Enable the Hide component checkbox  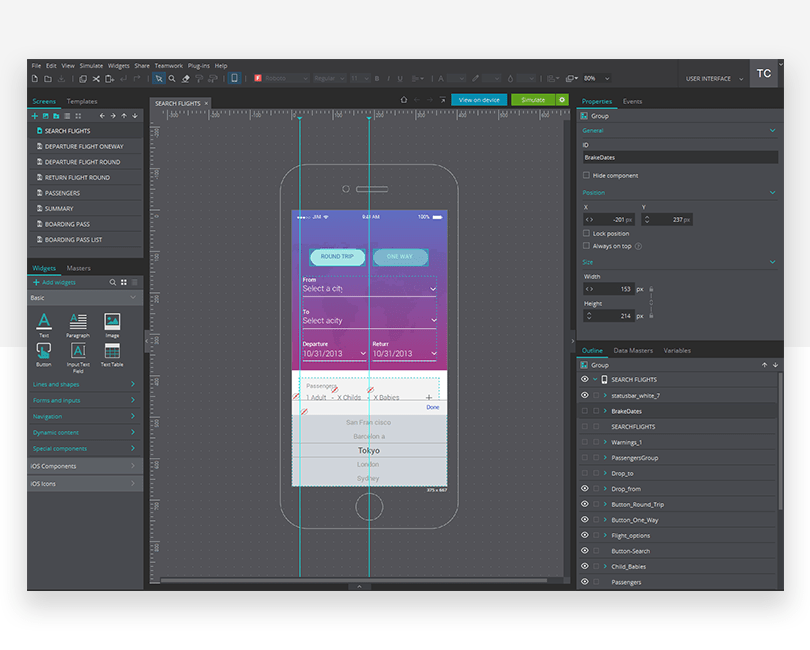588,175
